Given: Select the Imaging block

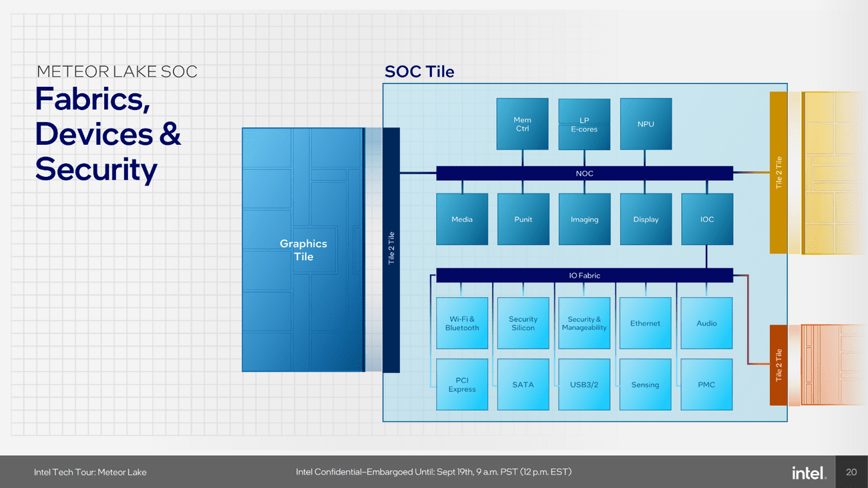Looking at the screenshot, I should [584, 219].
